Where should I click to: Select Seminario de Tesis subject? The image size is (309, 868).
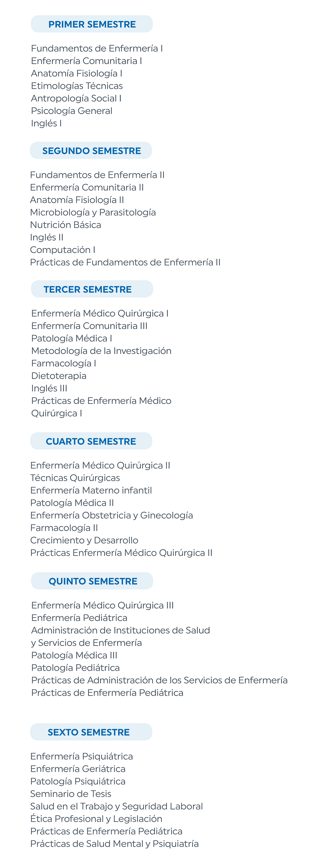click(x=71, y=794)
